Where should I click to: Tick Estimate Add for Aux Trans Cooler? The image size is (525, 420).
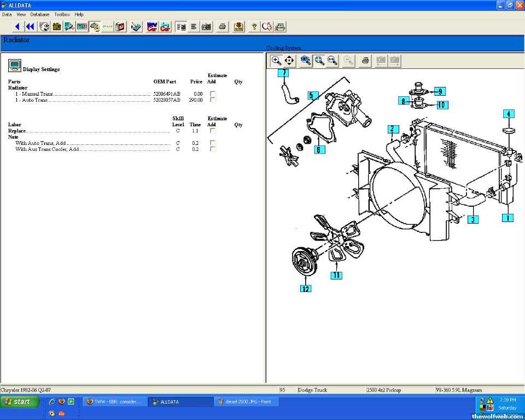pyautogui.click(x=213, y=149)
